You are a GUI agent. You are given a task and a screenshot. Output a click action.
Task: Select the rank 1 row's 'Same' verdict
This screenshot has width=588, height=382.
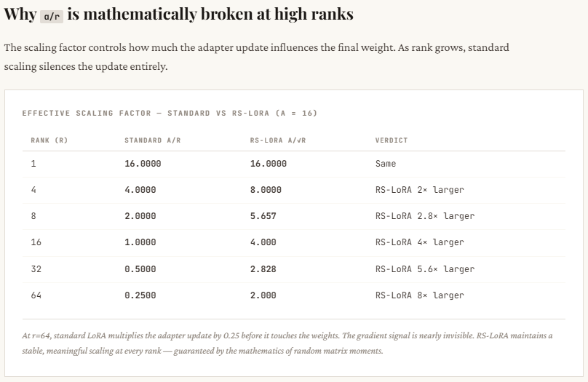(x=386, y=164)
